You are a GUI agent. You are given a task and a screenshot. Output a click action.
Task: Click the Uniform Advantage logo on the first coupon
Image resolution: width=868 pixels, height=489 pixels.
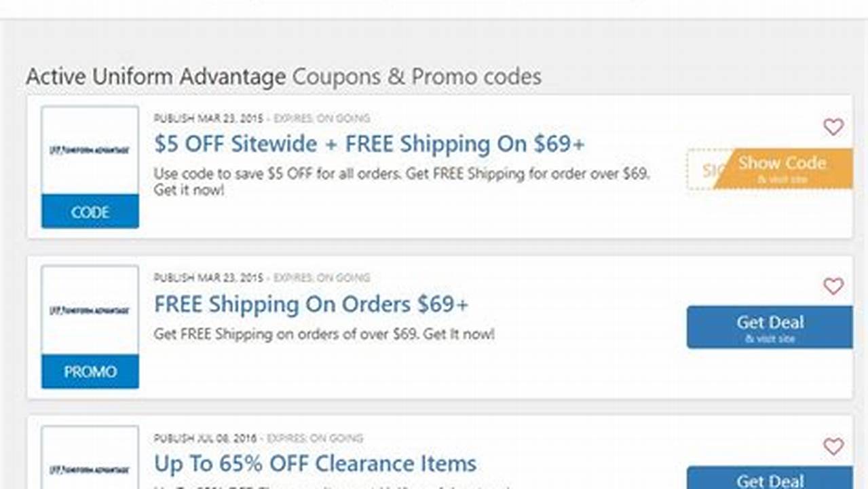90,149
